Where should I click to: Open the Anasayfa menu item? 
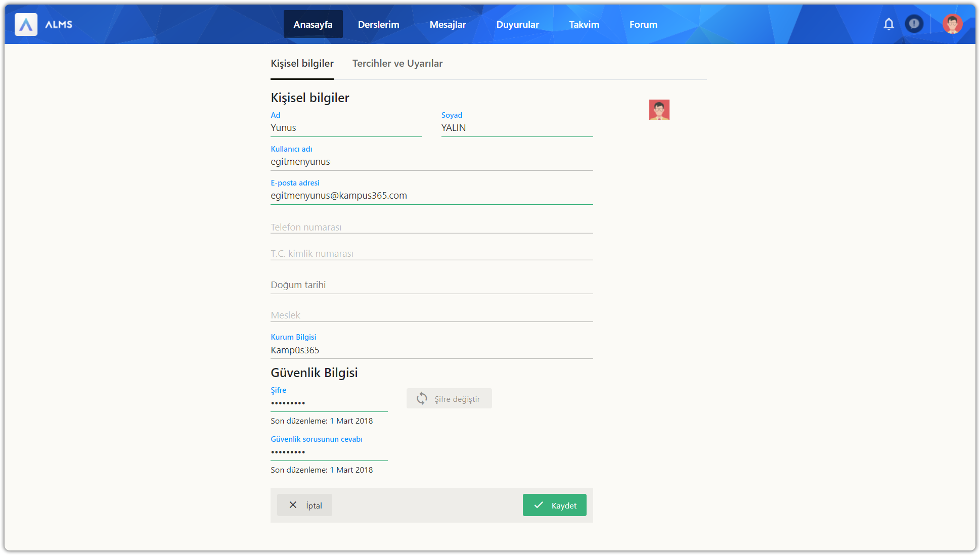[x=313, y=24]
